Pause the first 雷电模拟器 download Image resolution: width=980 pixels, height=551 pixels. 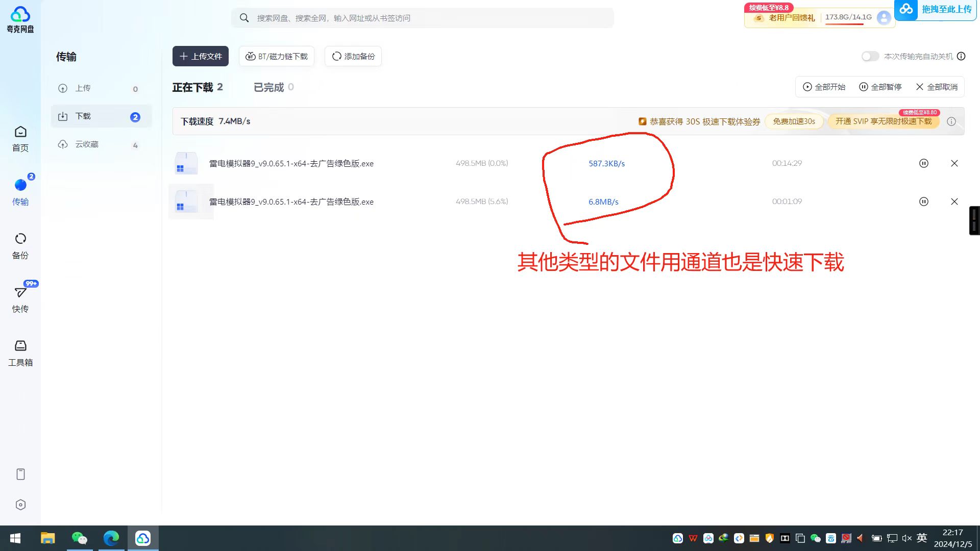tap(923, 163)
